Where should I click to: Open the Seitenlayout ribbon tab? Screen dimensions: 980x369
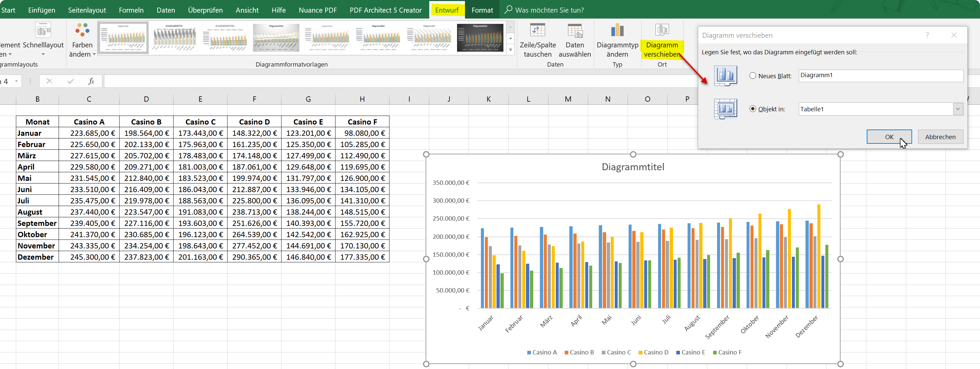(x=87, y=10)
